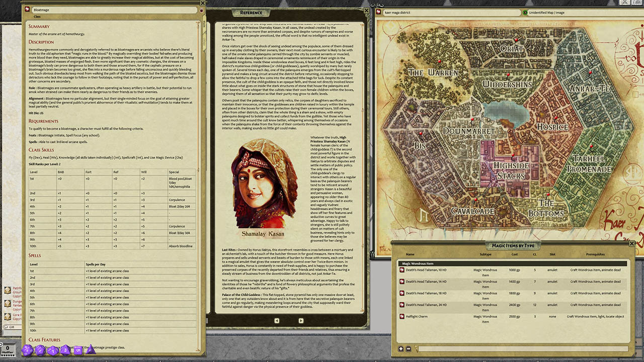The height and width of the screenshot is (362, 644).
Task: Expand all groups with plus button
Action: [401, 349]
